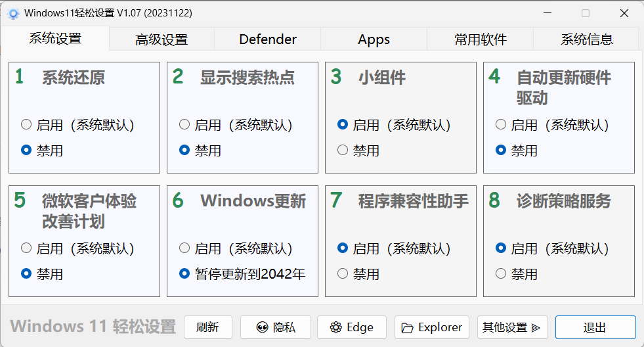Screen dimensions: 644x347
Task: Click the 隐私 privacy mask icon
Action: point(262,327)
